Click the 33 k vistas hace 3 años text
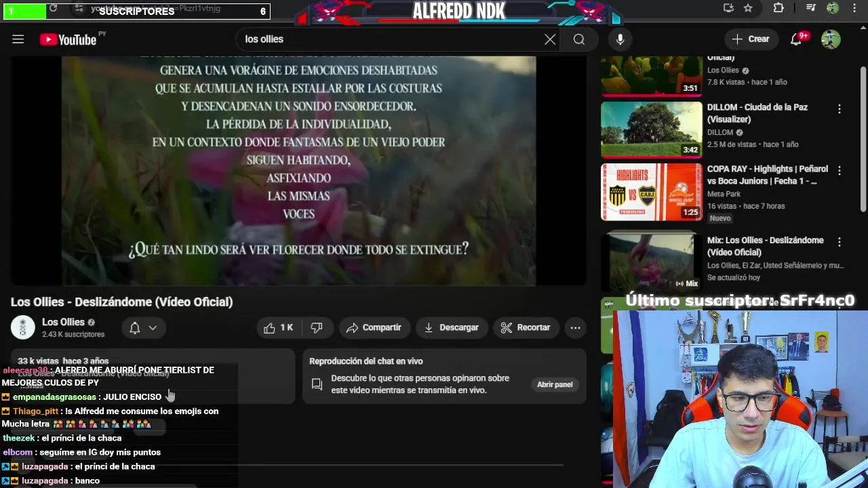The image size is (868, 488). point(63,361)
